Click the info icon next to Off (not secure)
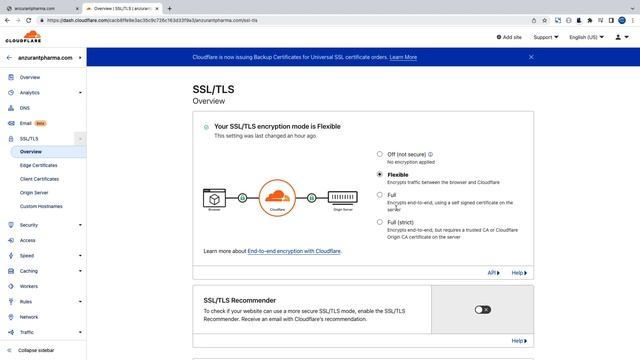Screen dimensions: 640x360 pos(431,154)
